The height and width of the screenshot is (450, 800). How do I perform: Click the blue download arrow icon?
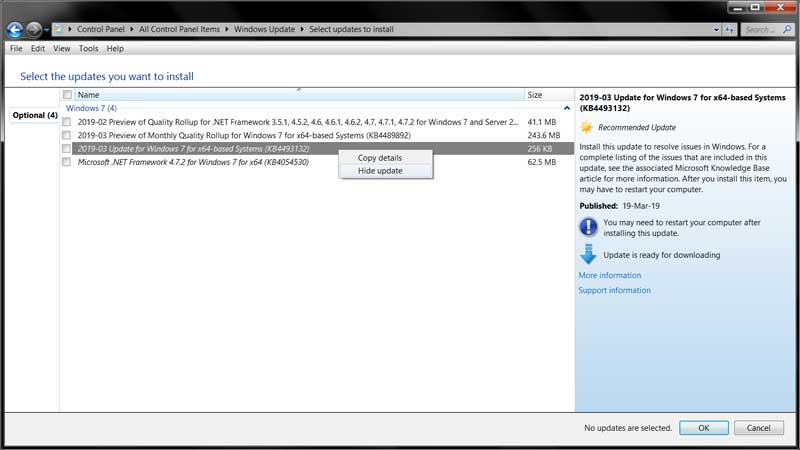click(588, 254)
